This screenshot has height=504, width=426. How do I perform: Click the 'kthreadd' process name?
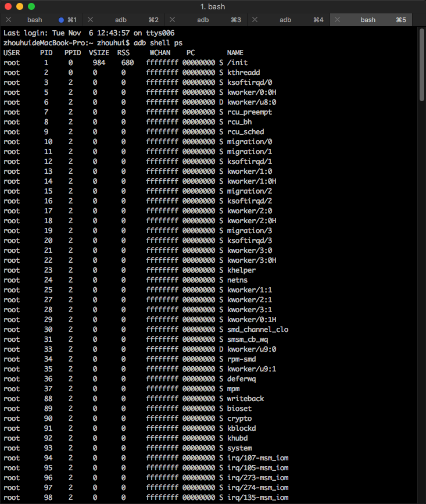click(x=244, y=73)
